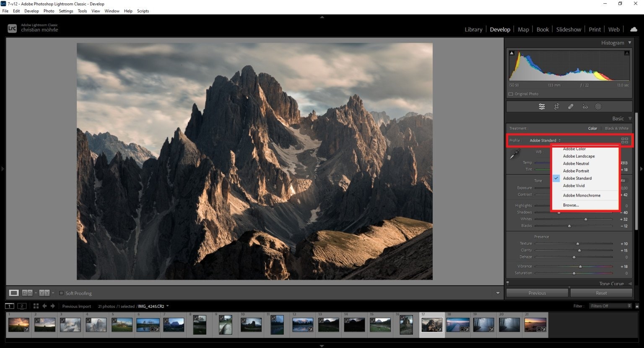The image size is (644, 348).
Task: Hide the top module panel arrow
Action: coord(322,17)
